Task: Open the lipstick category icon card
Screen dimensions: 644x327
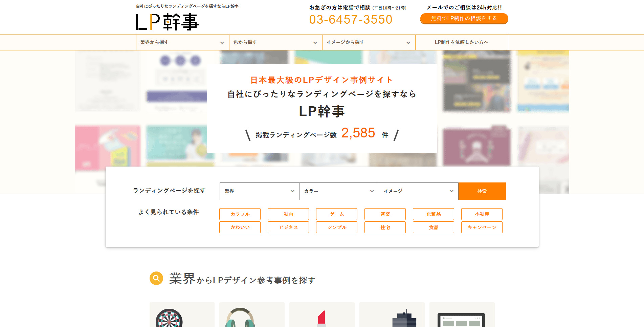Action: tap(322, 315)
